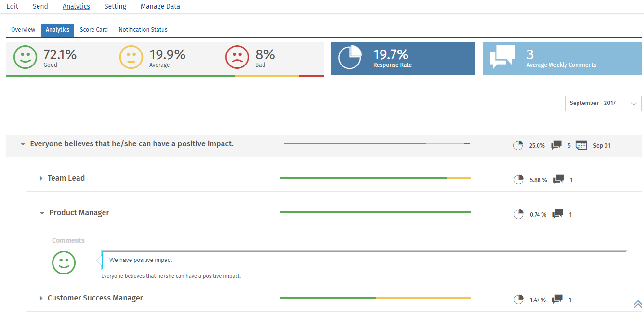Collapse the positive impact question row
Screen dimensions: 644x313
23,144
